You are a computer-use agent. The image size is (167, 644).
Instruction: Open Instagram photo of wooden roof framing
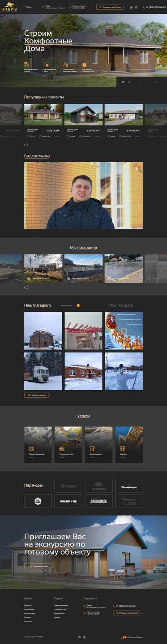[x=84, y=331]
